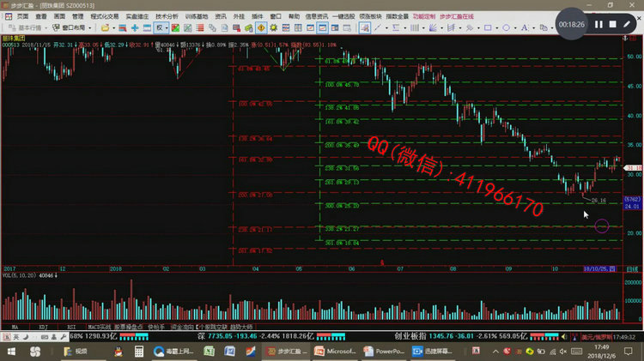
Task: Open the 技术分析 menu
Action: [167, 16]
